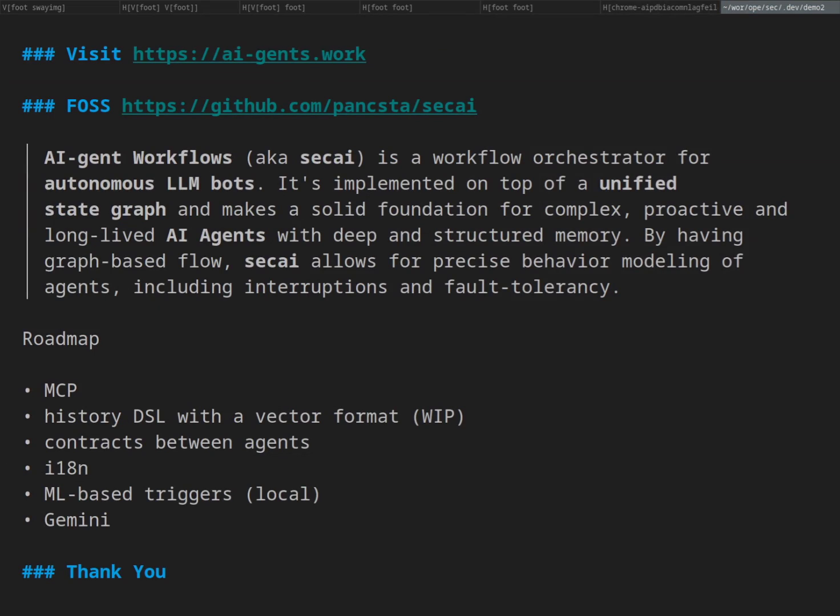Image resolution: width=840 pixels, height=616 pixels.
Task: Select the 'i18n' roadmap entry
Action: pyautogui.click(x=66, y=468)
